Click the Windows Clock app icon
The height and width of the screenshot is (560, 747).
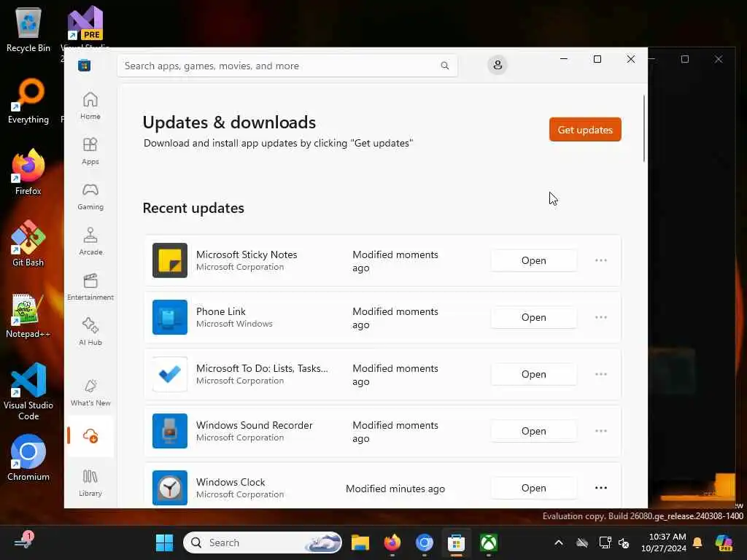[x=169, y=488]
